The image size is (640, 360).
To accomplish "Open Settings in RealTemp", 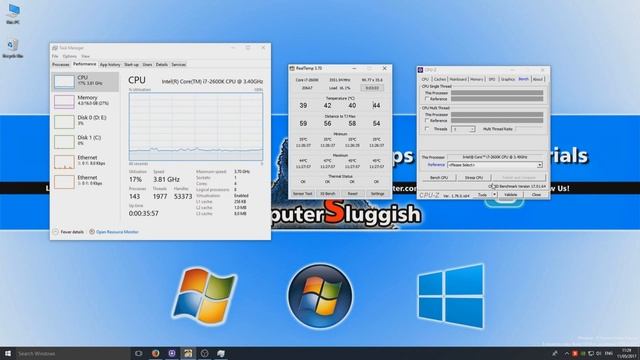I will click(x=378, y=193).
